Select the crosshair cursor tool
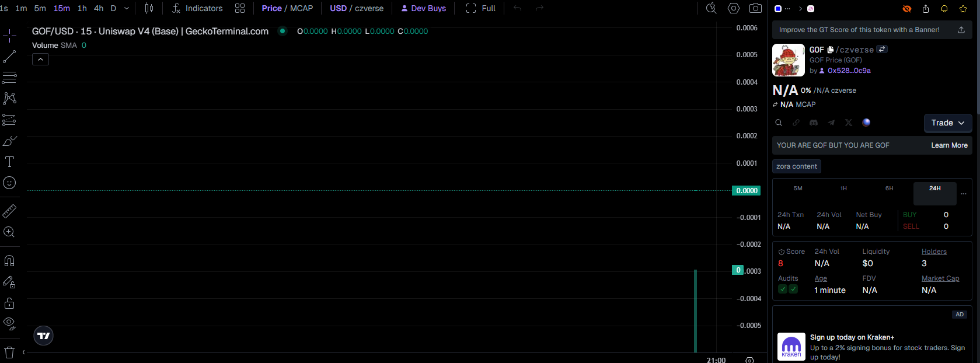Viewport: 980px width, 363px height. point(9,36)
